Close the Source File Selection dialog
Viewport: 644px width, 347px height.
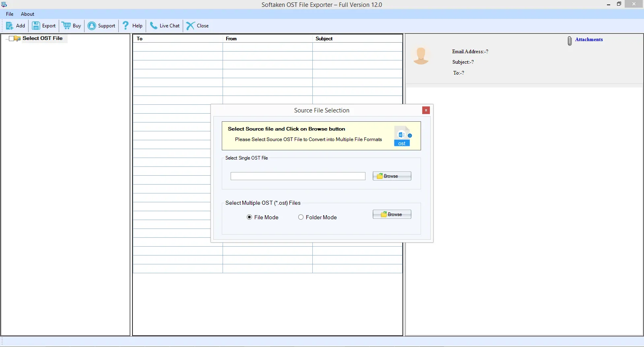click(x=426, y=110)
